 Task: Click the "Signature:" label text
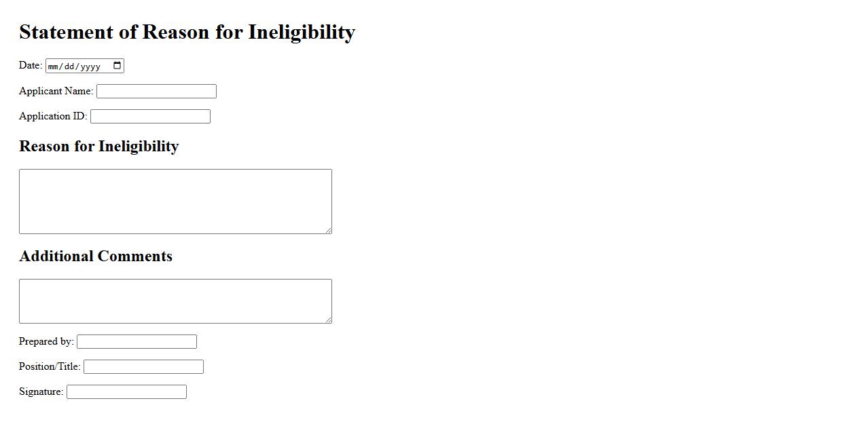coord(41,391)
